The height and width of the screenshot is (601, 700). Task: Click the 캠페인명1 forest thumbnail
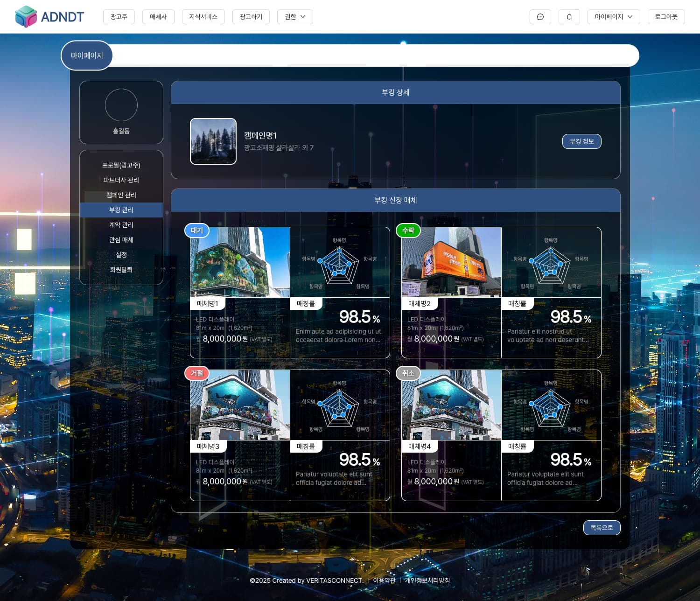tap(213, 141)
